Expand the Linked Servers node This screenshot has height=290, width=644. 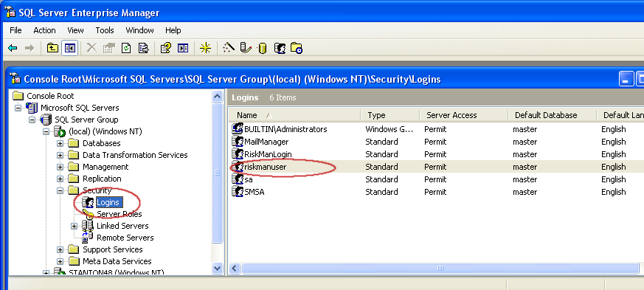(74, 226)
